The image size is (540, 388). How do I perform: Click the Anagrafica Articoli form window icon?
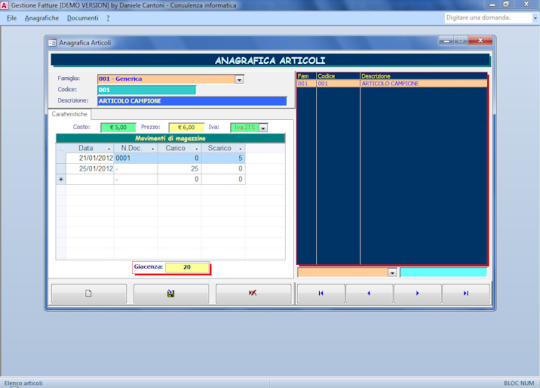click(x=52, y=43)
